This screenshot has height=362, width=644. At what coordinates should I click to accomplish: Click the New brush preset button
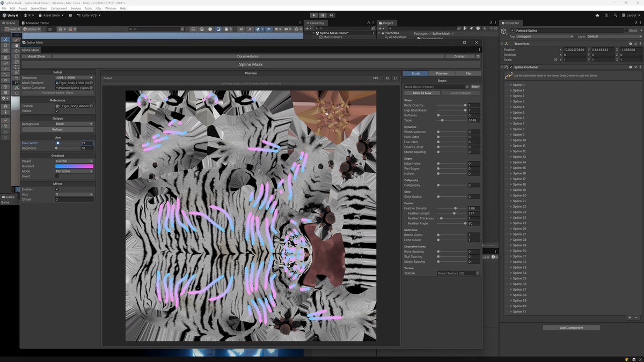(x=475, y=87)
